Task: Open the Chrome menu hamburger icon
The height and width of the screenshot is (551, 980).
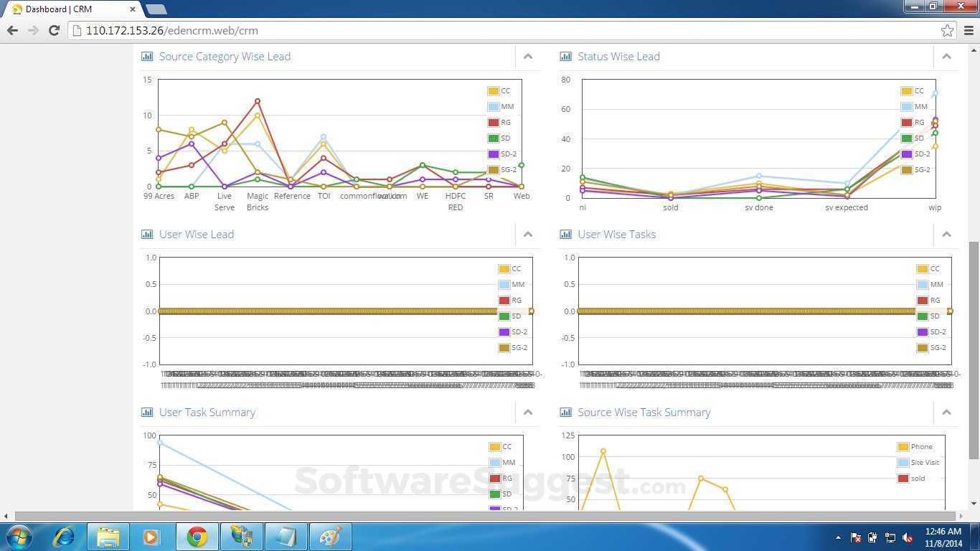Action: (969, 30)
